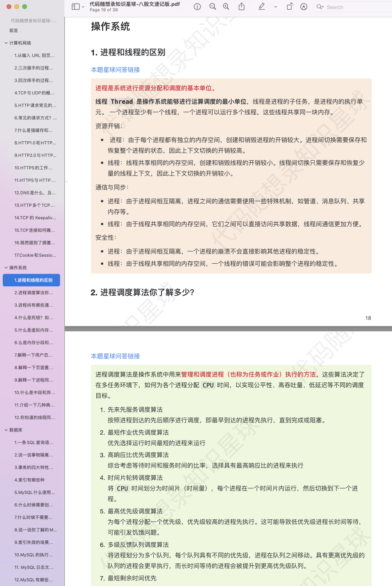Go to '8.HTTP1.0 和 HTTP…' entry
This screenshot has height=586, width=392.
[35, 143]
